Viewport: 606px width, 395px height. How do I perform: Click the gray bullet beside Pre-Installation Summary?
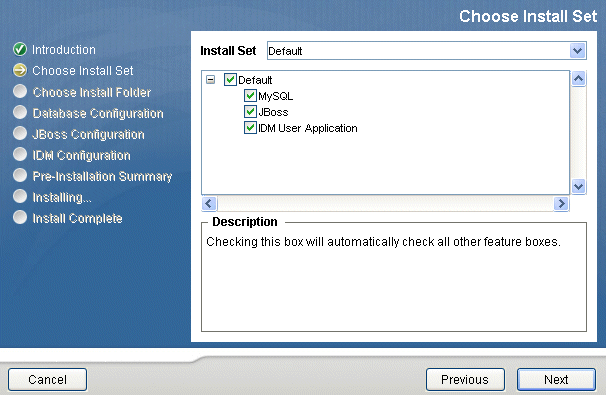pos(20,175)
